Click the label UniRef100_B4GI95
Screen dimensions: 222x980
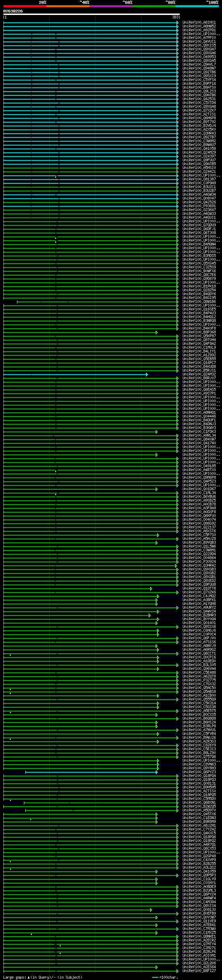tap(199, 298)
